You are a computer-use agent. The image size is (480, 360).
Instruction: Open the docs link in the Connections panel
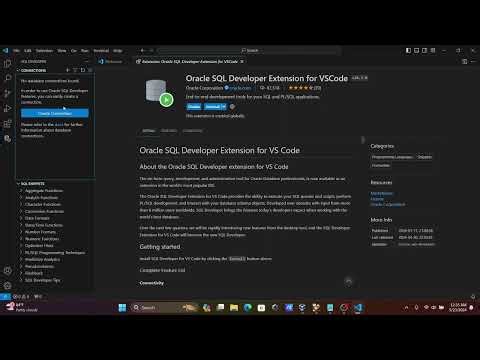(x=59, y=124)
